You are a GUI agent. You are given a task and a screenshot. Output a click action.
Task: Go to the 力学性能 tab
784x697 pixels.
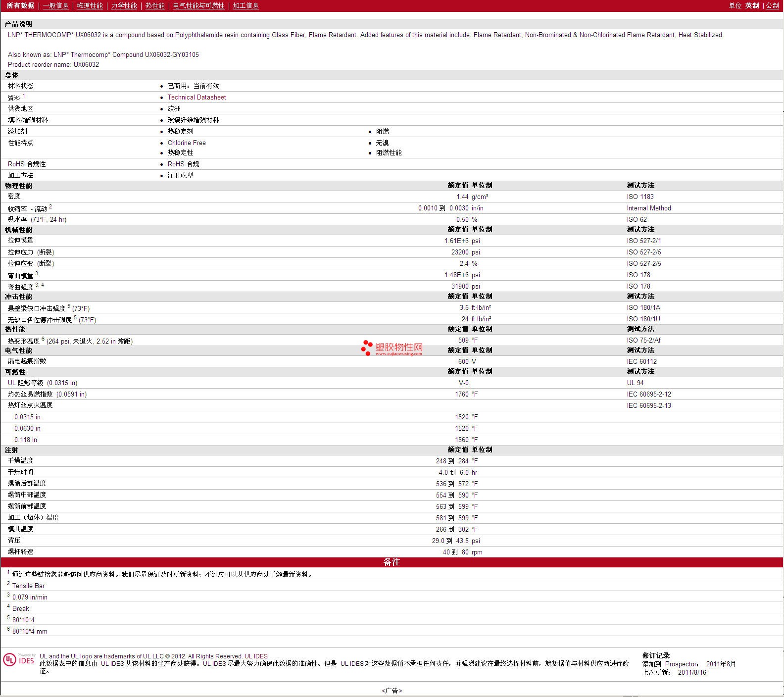(x=124, y=5)
